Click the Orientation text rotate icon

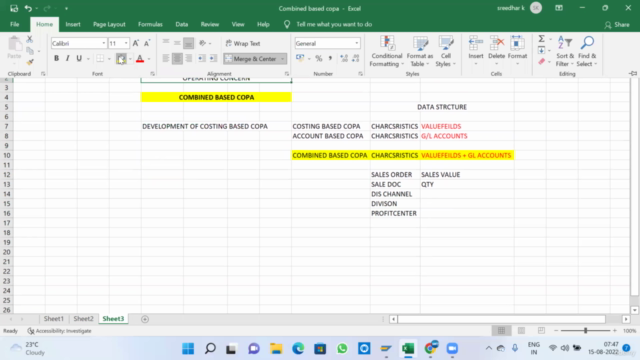202,43
